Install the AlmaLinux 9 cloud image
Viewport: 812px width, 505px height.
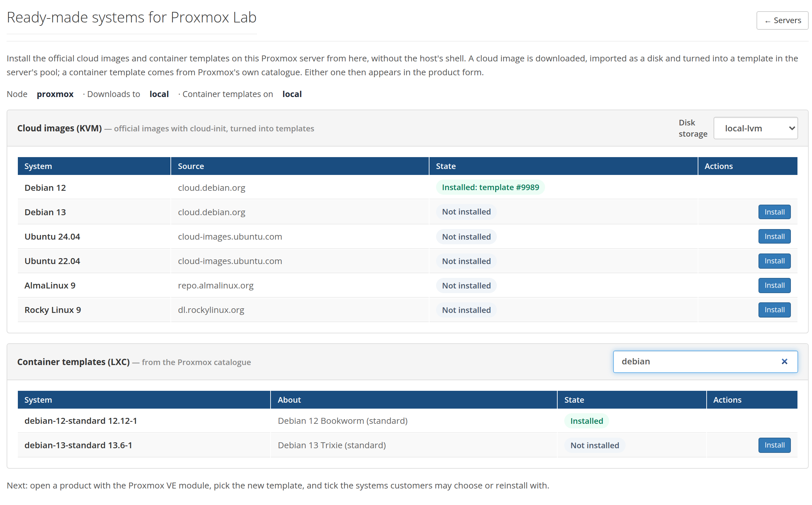point(774,286)
